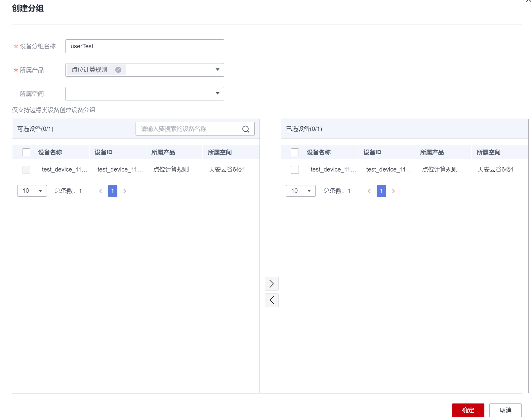Image resolution: width=532 pixels, height=419 pixels.
Task: Focus the 设备分组名称 input field
Action: click(x=145, y=46)
